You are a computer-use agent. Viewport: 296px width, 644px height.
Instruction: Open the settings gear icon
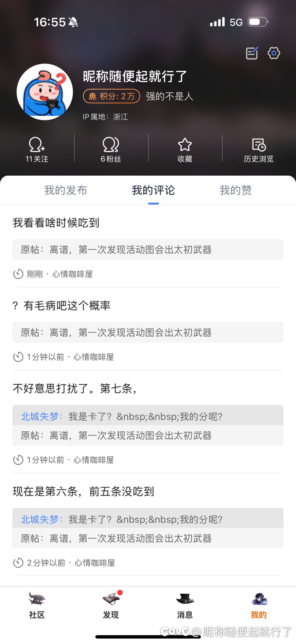(x=274, y=53)
